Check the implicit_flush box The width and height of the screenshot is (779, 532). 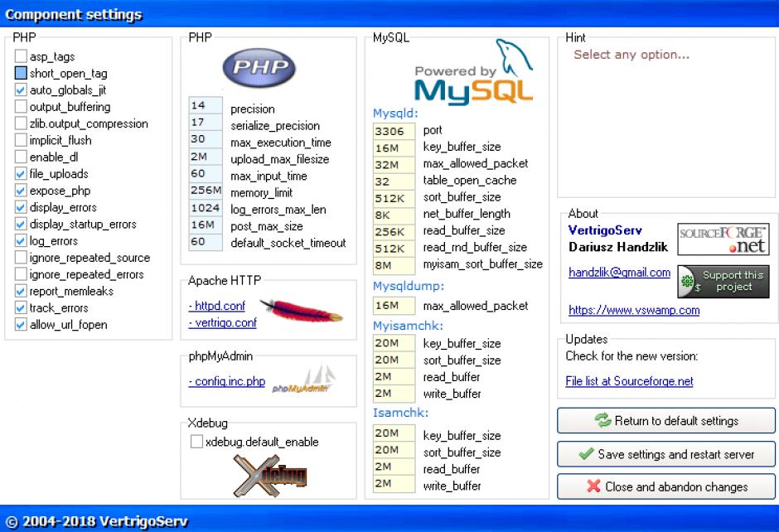(x=21, y=140)
